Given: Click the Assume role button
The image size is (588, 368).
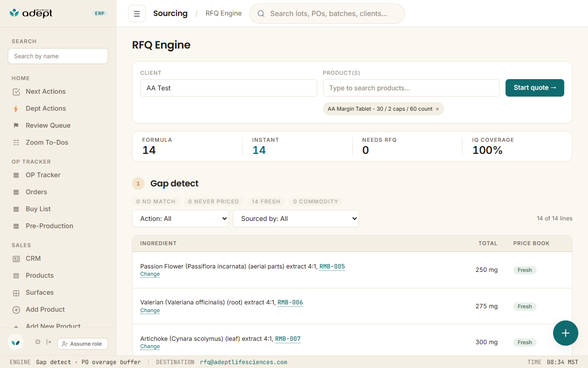Looking at the screenshot, I should pos(82,344).
